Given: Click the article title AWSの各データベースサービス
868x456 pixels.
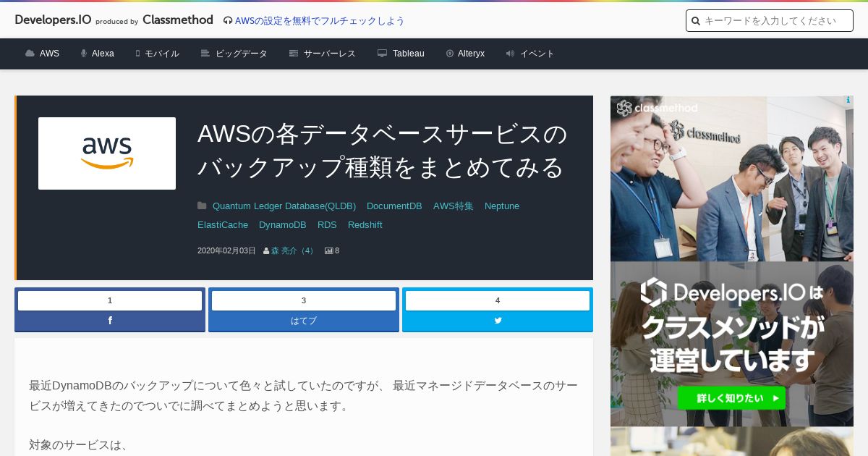Looking at the screenshot, I should [x=383, y=151].
